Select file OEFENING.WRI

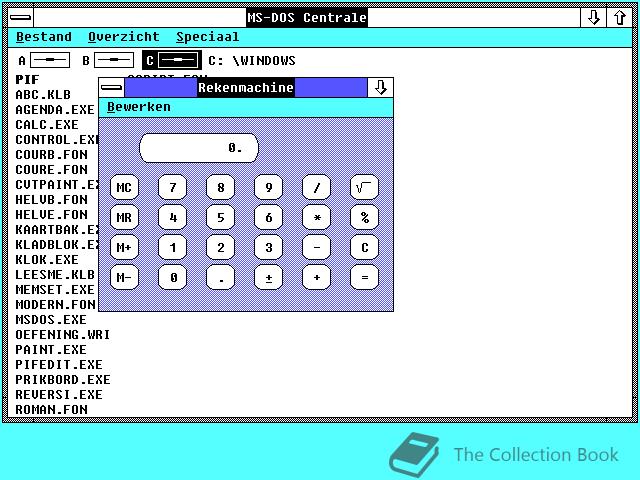click(x=63, y=335)
